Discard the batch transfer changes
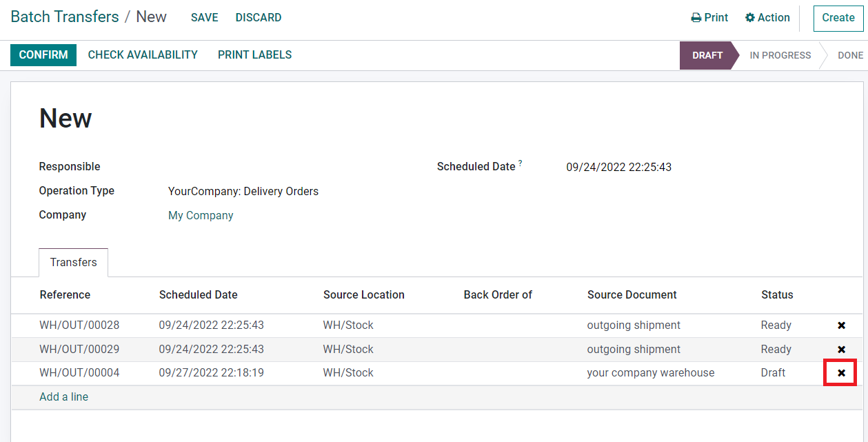 [259, 18]
